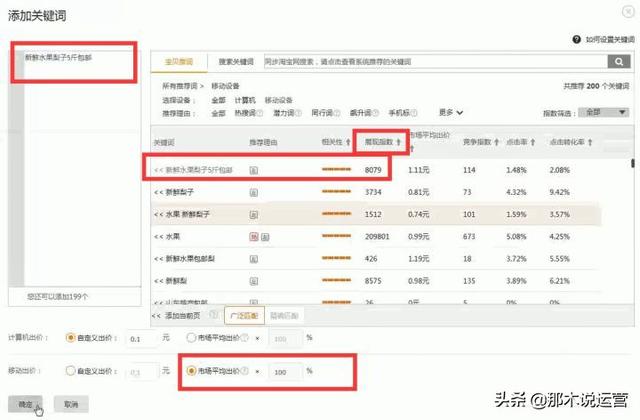The width and height of the screenshot is (640, 420).
Task: Close the 添加关键词 dialog
Action: coord(628,11)
